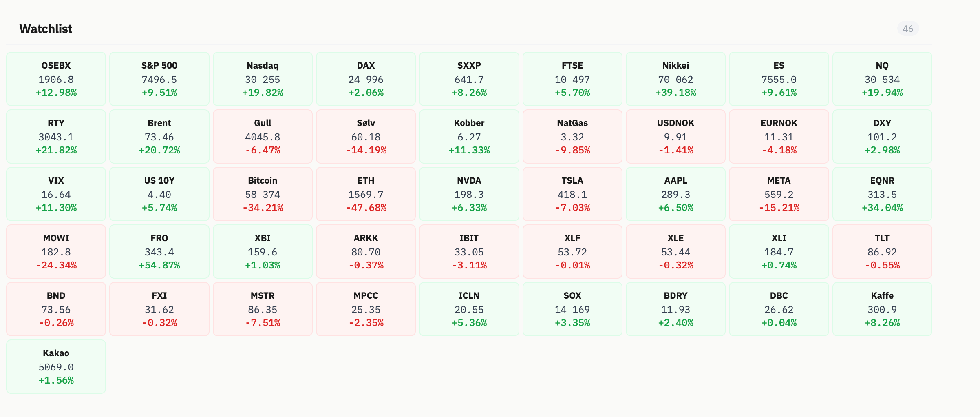This screenshot has width=980, height=417.
Task: Click the 46 count badge
Action: 908,29
